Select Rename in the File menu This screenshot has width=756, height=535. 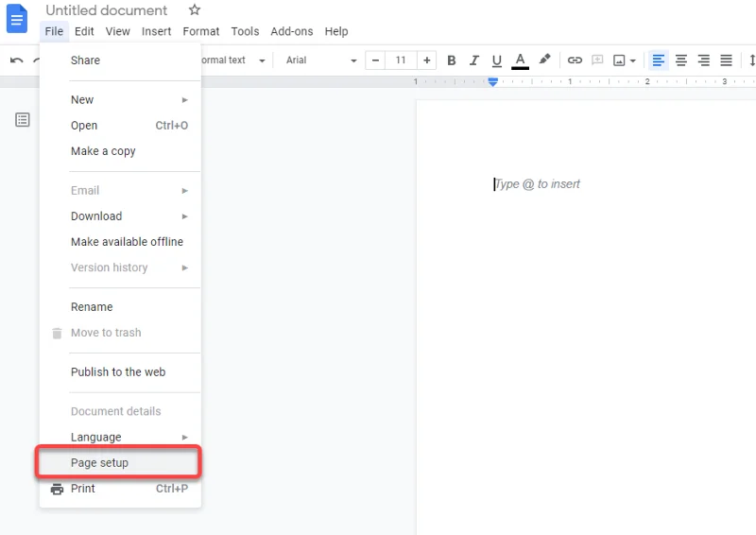point(120,307)
